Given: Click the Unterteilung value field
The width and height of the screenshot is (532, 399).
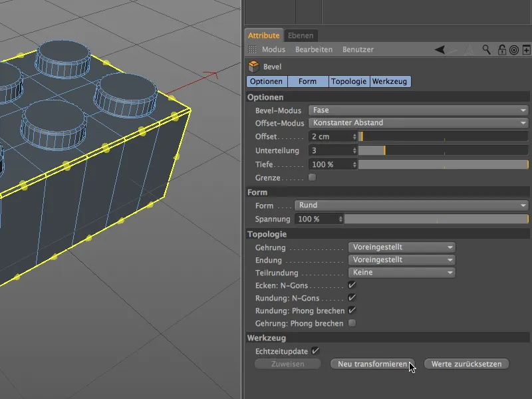Looking at the screenshot, I should coord(330,150).
